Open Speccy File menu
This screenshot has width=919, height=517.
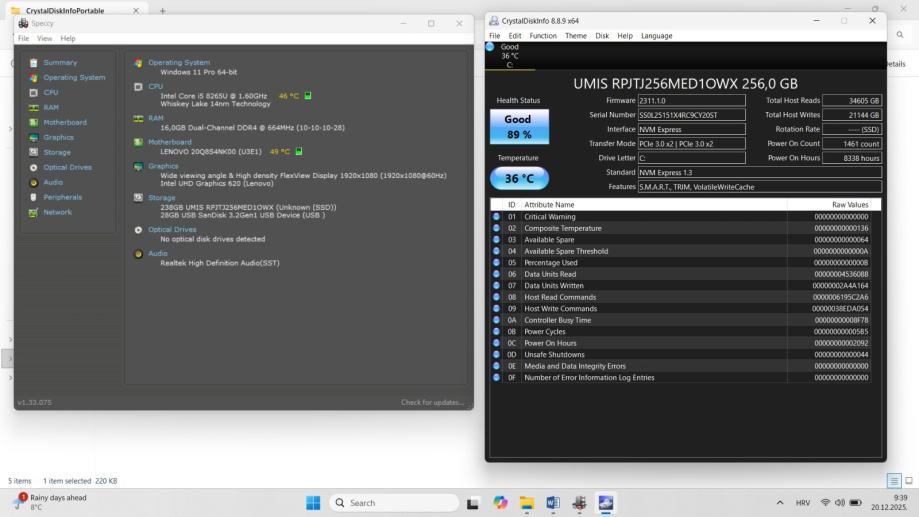(x=23, y=38)
